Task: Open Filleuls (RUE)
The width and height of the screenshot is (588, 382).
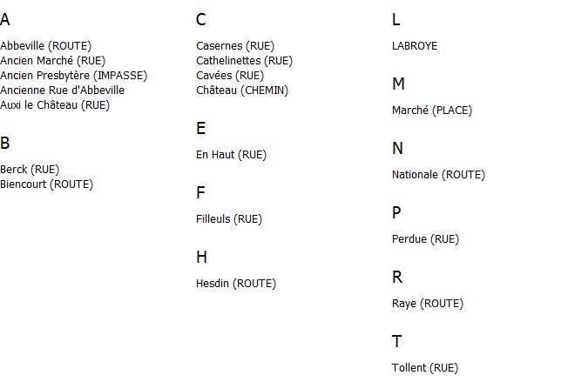Action: (x=229, y=219)
